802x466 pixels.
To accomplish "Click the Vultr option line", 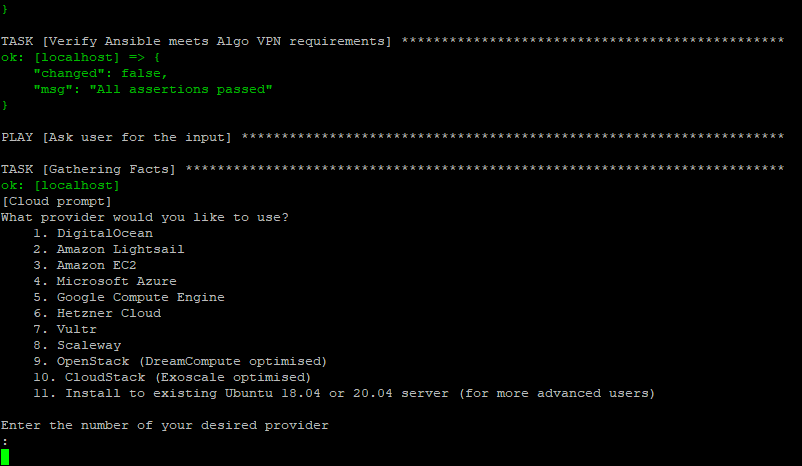I will [65, 329].
